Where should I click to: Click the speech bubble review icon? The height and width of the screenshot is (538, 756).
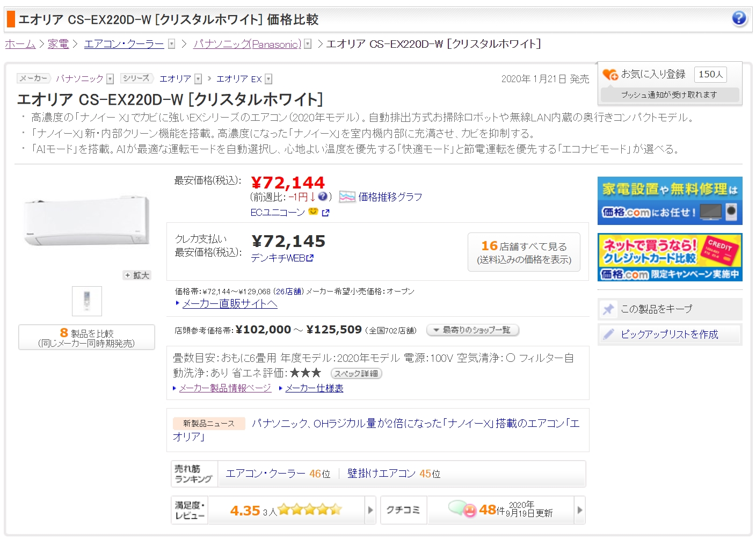point(462,508)
